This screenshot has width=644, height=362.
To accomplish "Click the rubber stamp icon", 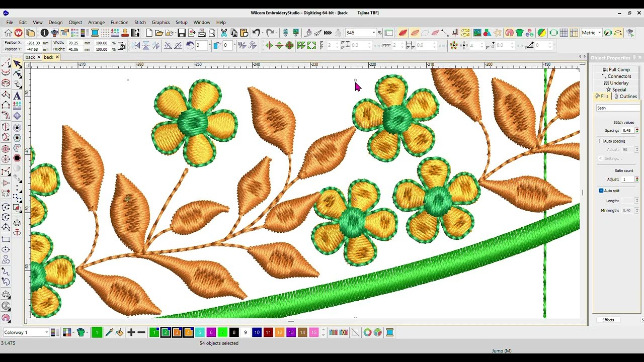I will click(x=125, y=33).
